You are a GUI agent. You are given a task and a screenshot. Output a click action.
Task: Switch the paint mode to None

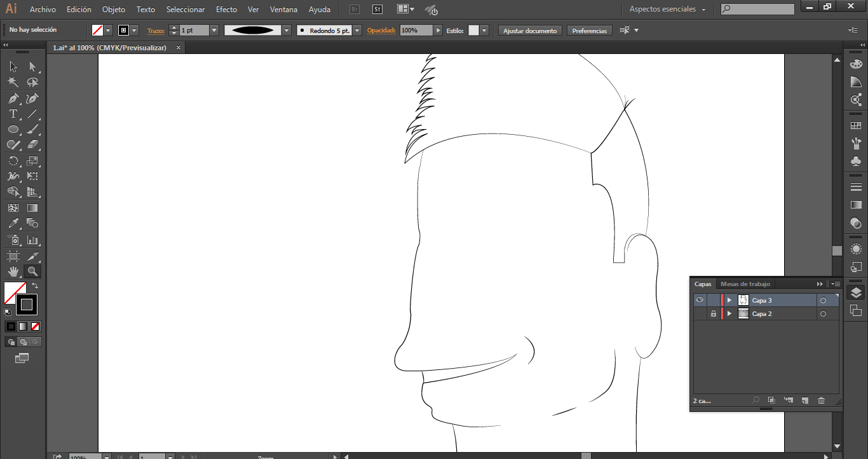point(36,327)
